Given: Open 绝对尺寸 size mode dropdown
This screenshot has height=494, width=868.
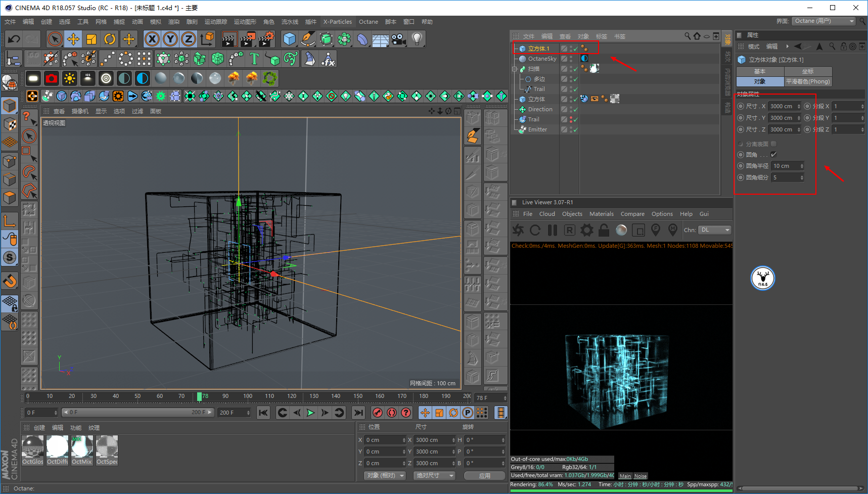Looking at the screenshot, I should click(434, 475).
